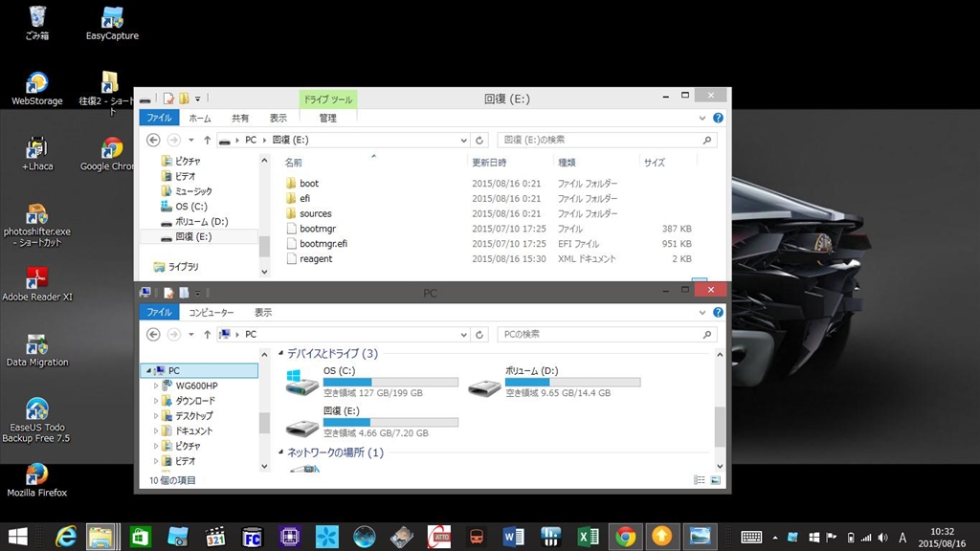Launch the Mozilla Firefox desktop shortcut
The height and width of the screenshot is (551, 980).
point(37,480)
